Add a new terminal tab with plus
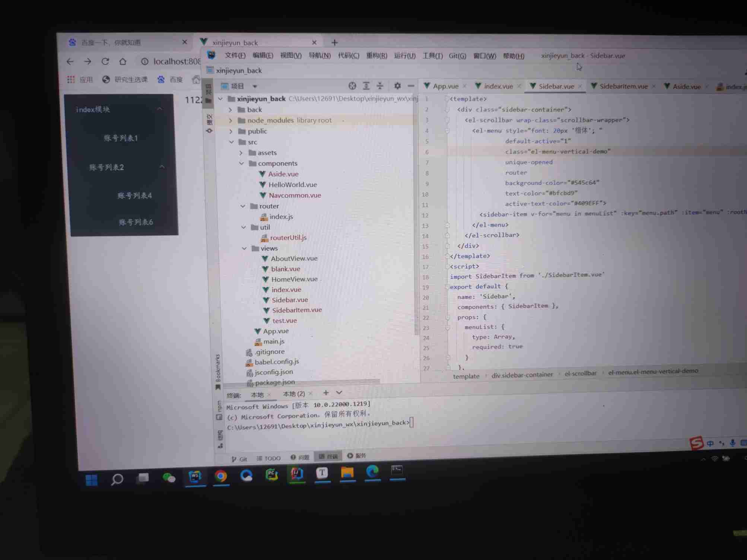This screenshot has width=747, height=560. point(326,393)
